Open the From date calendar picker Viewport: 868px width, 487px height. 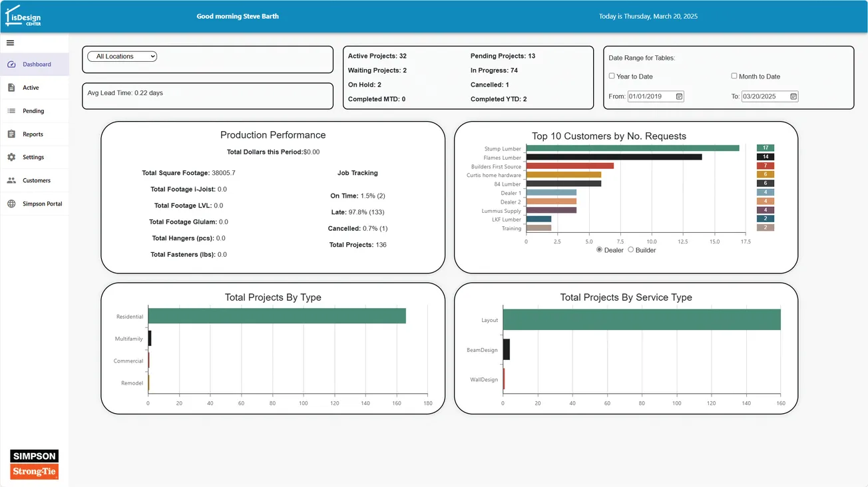tap(680, 96)
